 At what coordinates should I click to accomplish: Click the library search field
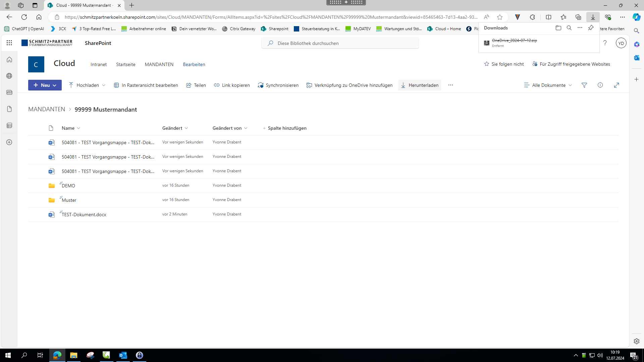click(340, 43)
